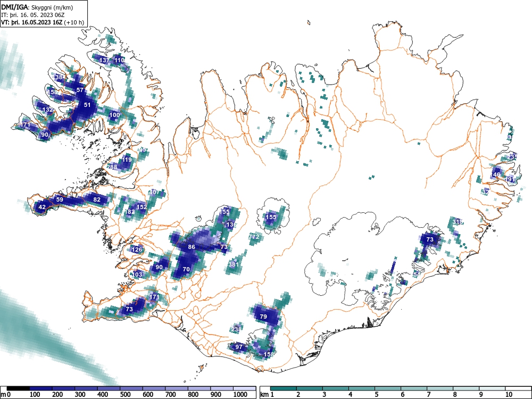Click the pale lavender swatch right of 1000

pyautogui.click(x=245, y=388)
